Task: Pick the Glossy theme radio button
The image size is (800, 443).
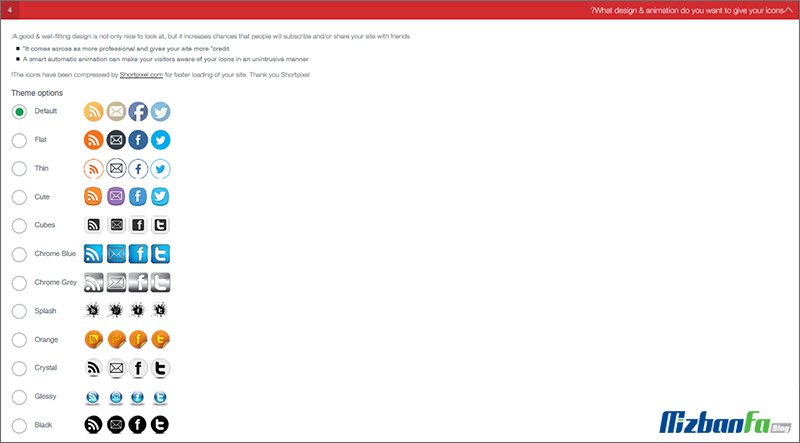Action: 19,397
